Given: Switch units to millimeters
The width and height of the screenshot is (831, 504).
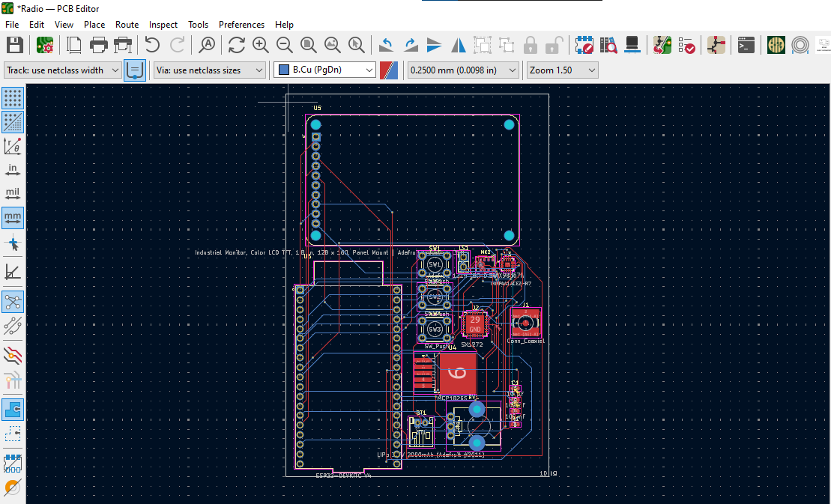Looking at the screenshot, I should tap(13, 218).
